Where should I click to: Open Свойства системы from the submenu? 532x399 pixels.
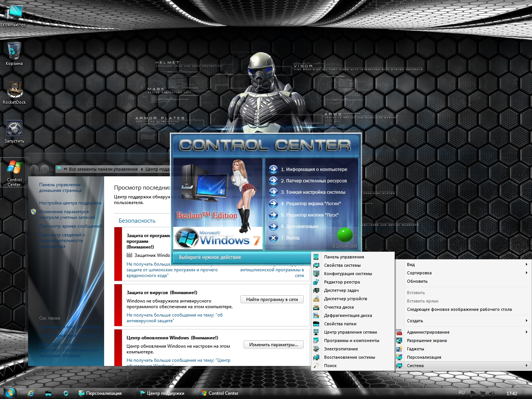342,265
